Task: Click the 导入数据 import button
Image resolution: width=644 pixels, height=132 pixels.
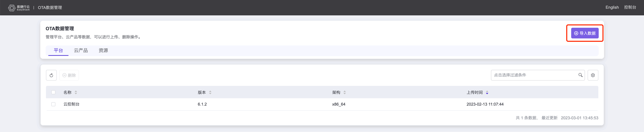Action: click(x=584, y=33)
